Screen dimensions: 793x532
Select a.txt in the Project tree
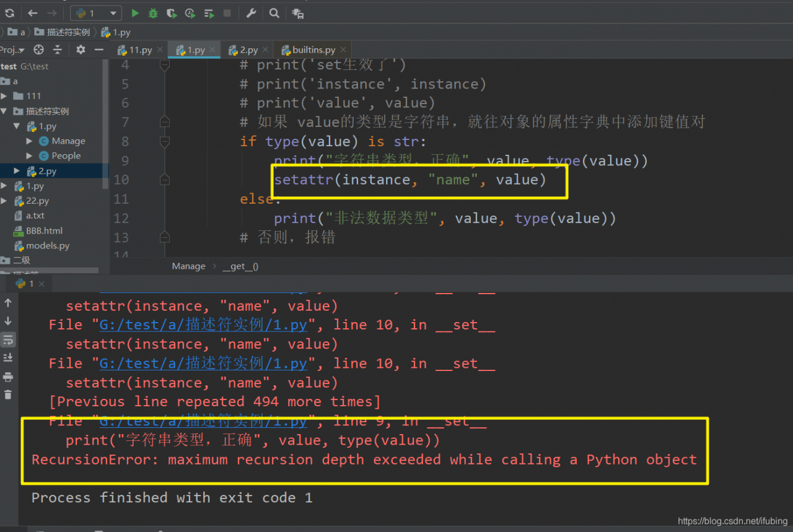pos(29,216)
